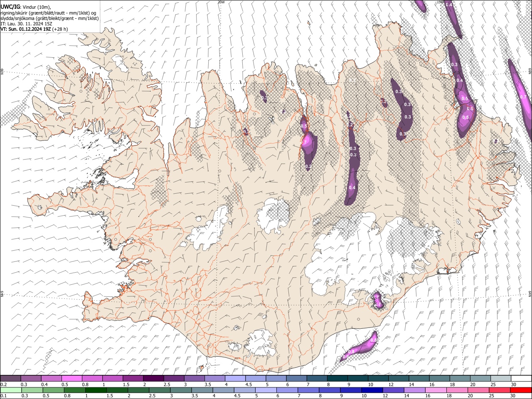Select the 'rigning/skúrir' description line
The width and height of the screenshot is (532, 399).
[x=49, y=12]
